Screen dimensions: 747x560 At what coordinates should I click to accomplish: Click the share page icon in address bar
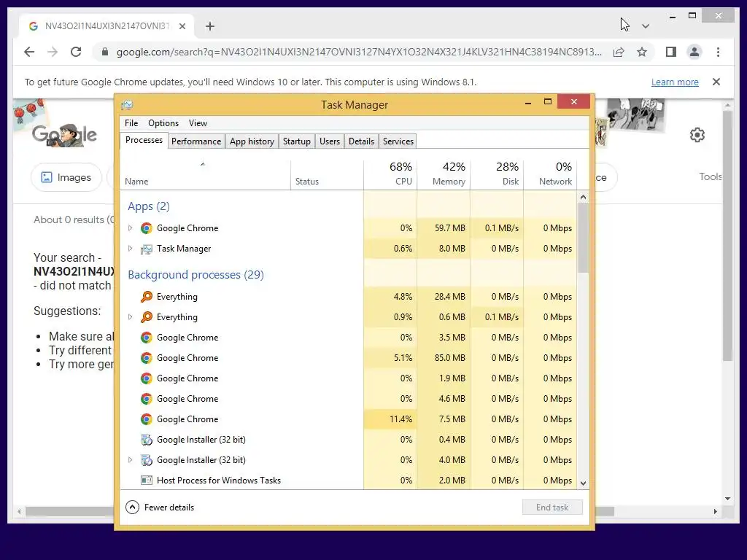(619, 52)
